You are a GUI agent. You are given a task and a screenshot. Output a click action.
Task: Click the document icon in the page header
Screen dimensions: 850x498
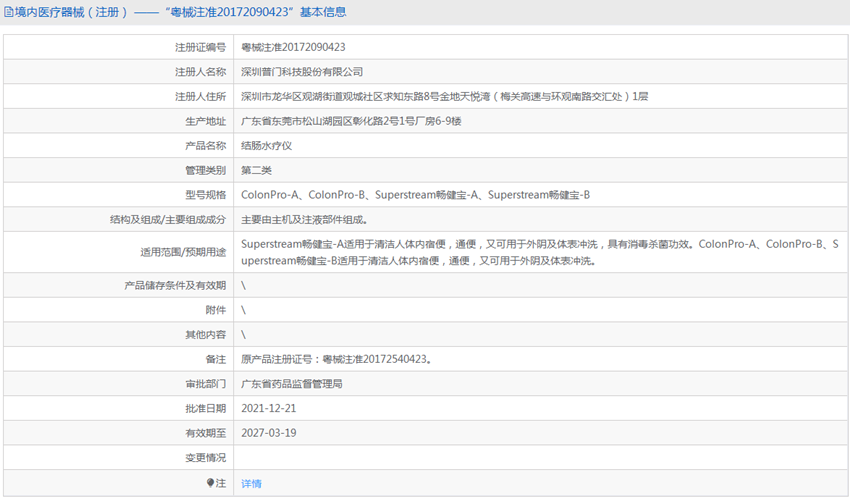pyautogui.click(x=9, y=12)
